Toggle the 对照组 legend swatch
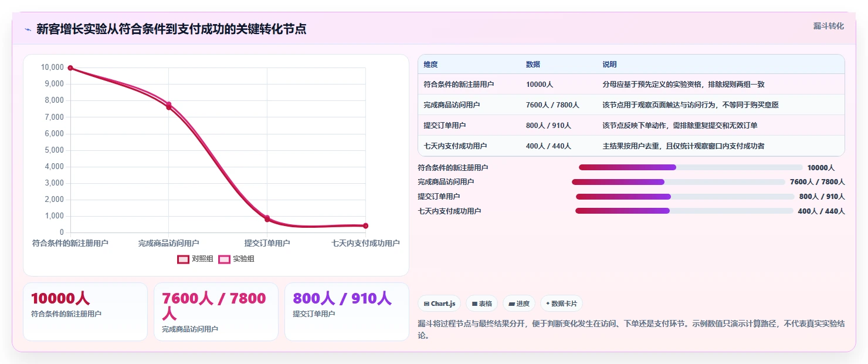Image resolution: width=868 pixels, height=364 pixels. 183,259
